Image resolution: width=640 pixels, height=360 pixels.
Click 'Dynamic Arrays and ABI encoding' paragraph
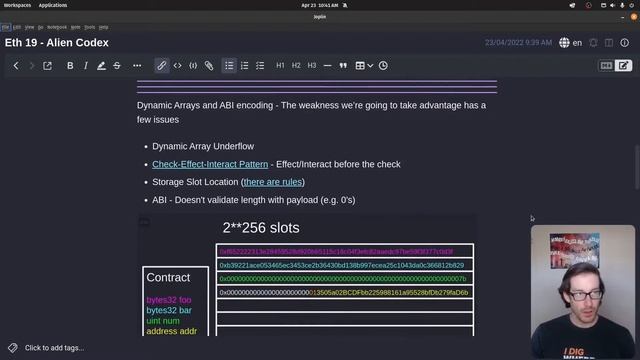coord(311,113)
